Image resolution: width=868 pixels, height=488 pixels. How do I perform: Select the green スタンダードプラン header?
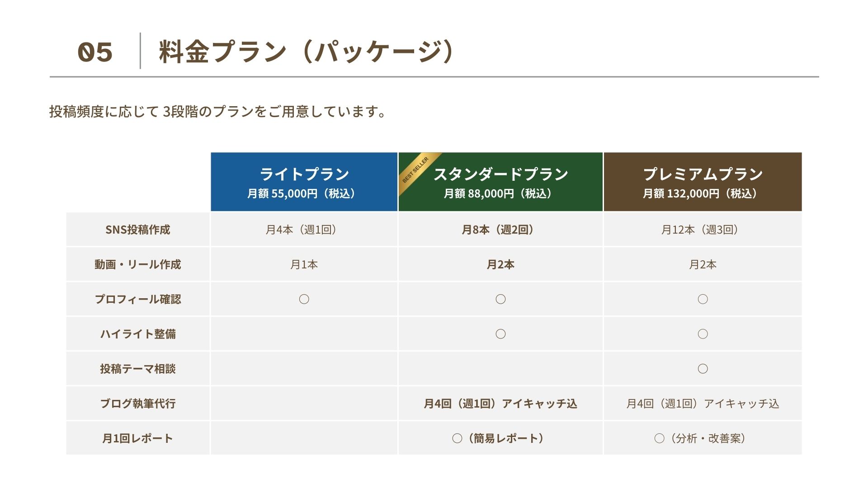[x=500, y=182]
